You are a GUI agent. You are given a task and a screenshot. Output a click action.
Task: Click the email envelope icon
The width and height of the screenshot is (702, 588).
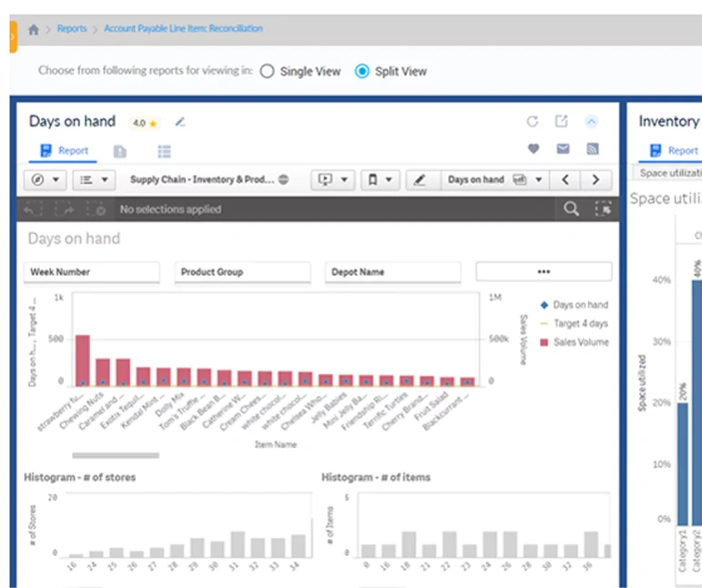pyautogui.click(x=563, y=149)
